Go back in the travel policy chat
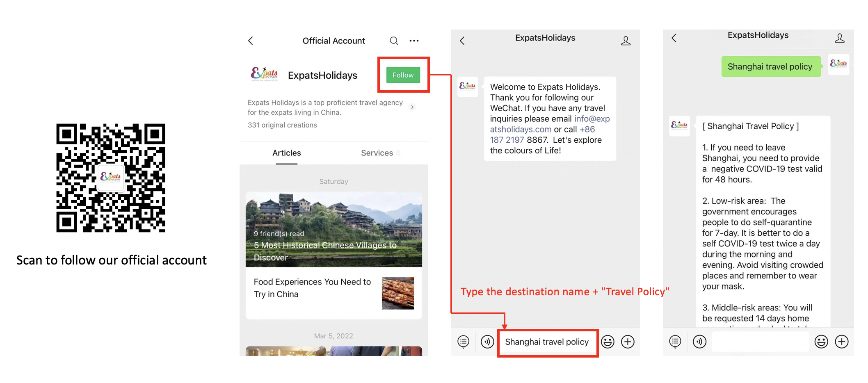This screenshot has height=383, width=868. tap(674, 38)
